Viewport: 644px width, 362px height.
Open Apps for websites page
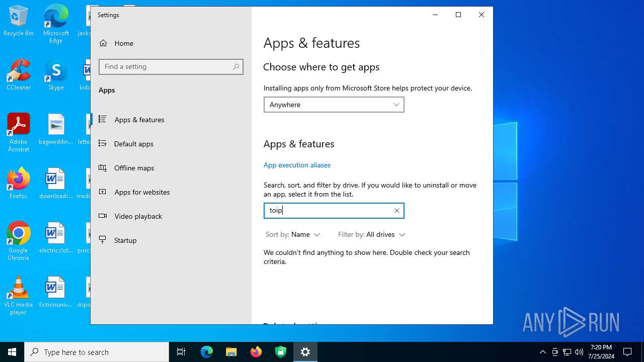(x=171, y=192)
